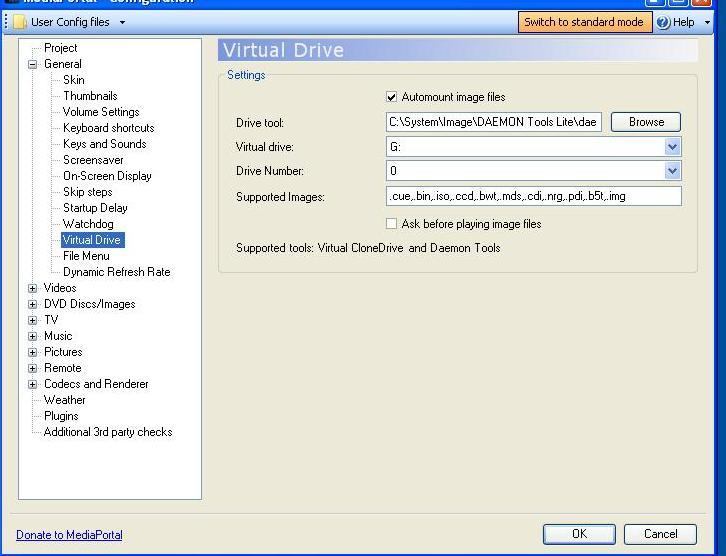Open File Menu settings

click(x=86, y=256)
